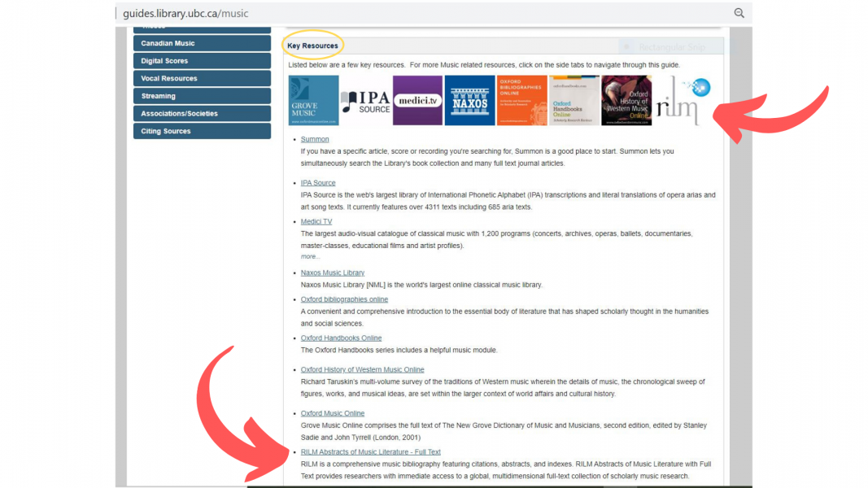Follow the Oxford Music Online link
The height and width of the screenshot is (488, 868).
[332, 413]
